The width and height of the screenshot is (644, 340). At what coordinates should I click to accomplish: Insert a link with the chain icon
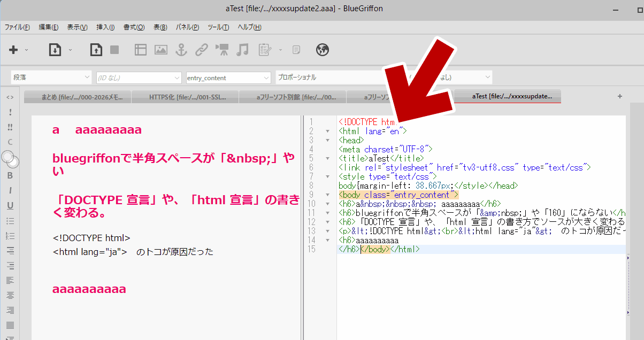[x=202, y=50]
